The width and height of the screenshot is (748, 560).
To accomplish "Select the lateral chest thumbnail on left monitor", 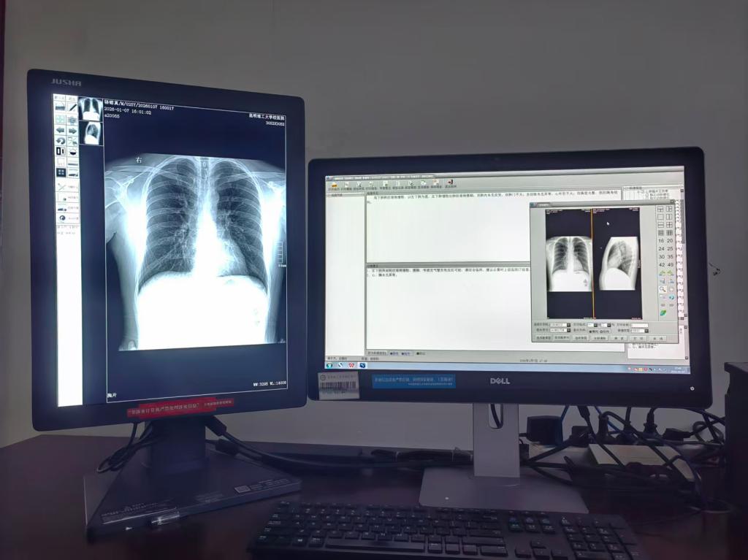I will [92, 133].
